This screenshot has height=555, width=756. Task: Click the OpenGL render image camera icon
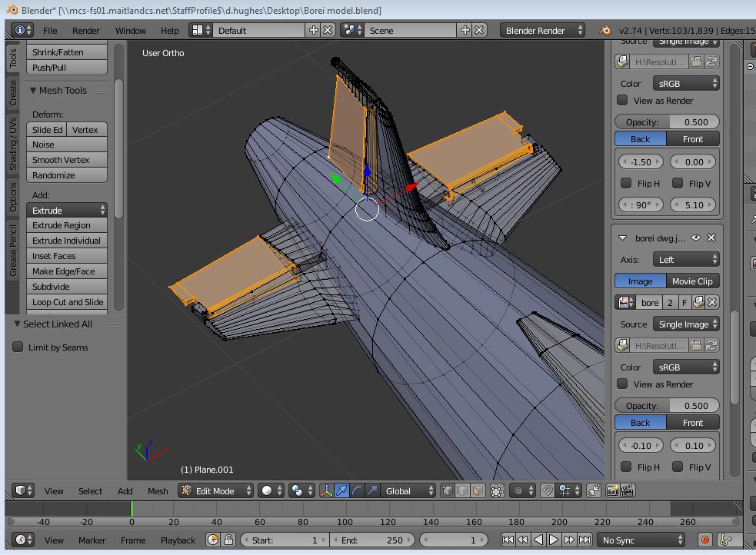(x=612, y=491)
